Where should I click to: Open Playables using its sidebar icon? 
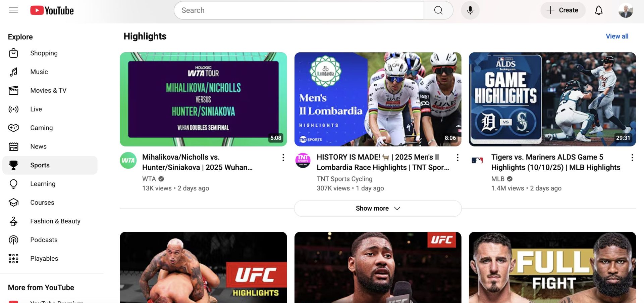pos(13,258)
